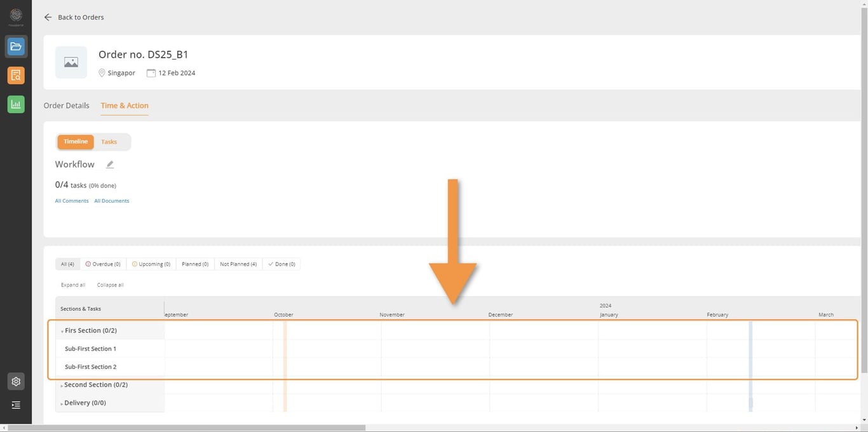Image resolution: width=868 pixels, height=432 pixels.
Task: Open the settings gear in sidebar
Action: [16, 381]
